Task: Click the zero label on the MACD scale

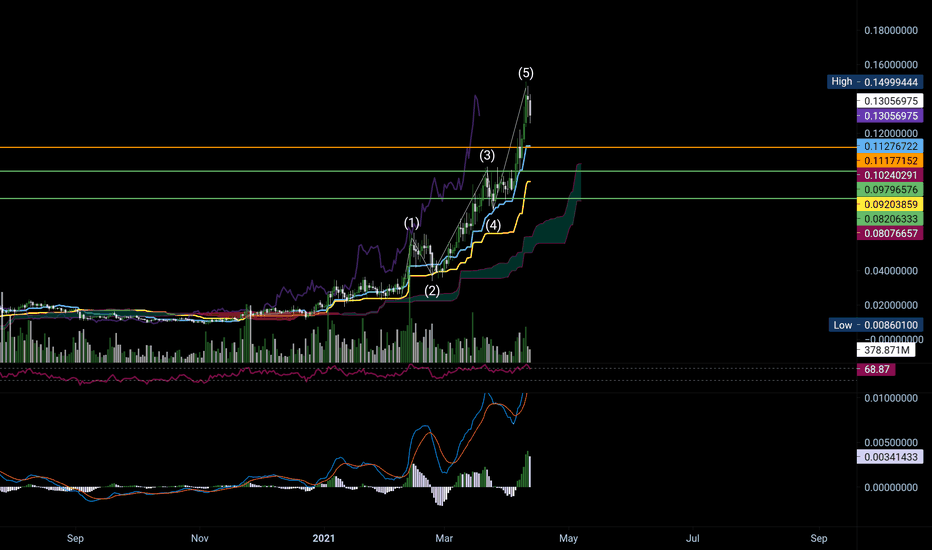Action: coord(890,488)
